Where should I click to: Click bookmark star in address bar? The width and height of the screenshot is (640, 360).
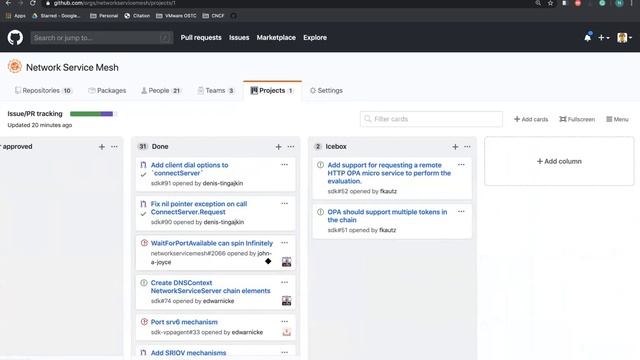pyautogui.click(x=550, y=3)
